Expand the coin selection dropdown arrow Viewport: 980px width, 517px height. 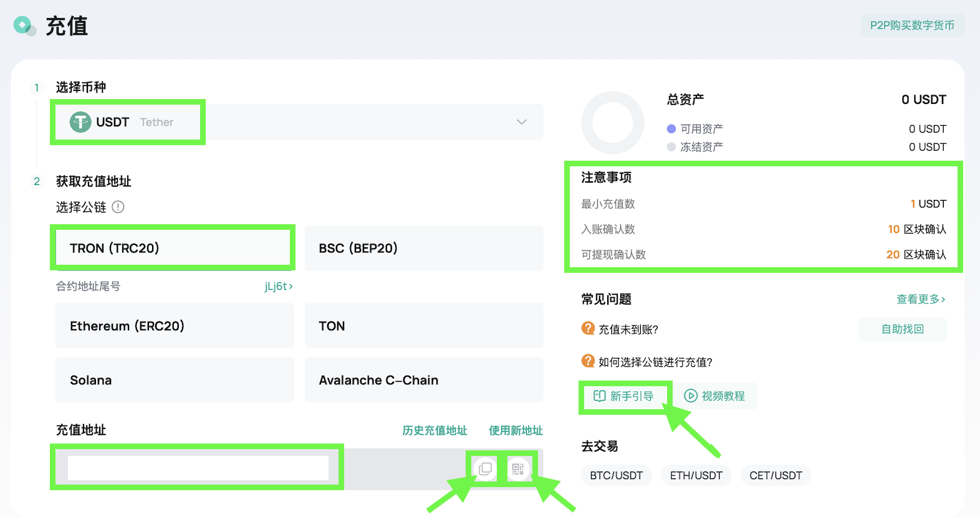(522, 122)
